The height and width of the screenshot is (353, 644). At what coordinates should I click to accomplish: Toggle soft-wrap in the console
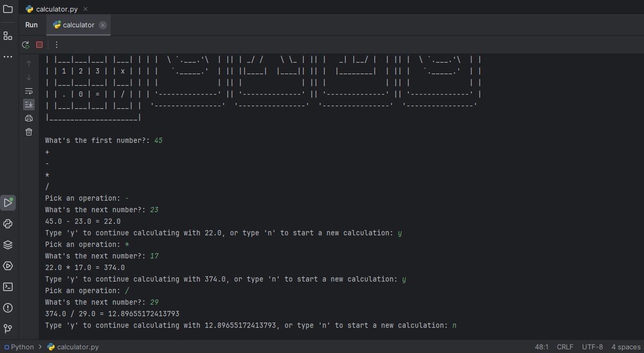coord(29,91)
